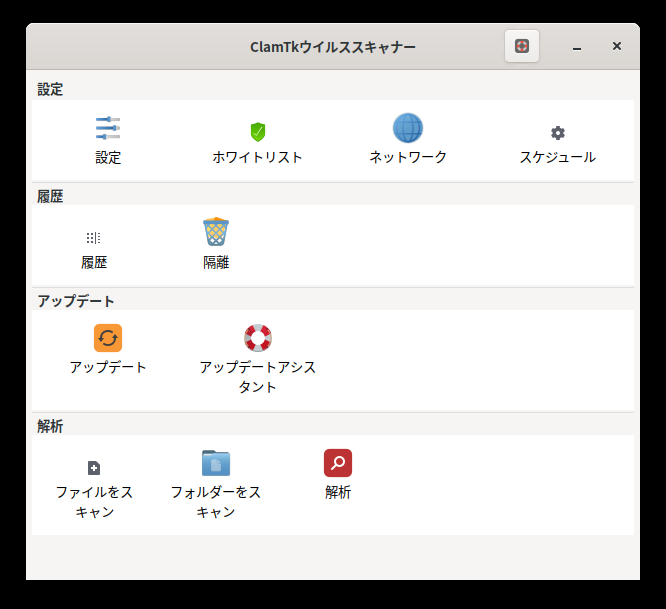Open the アップデートアシスタント lifebuoy icon
The height and width of the screenshot is (609, 666).
(258, 338)
